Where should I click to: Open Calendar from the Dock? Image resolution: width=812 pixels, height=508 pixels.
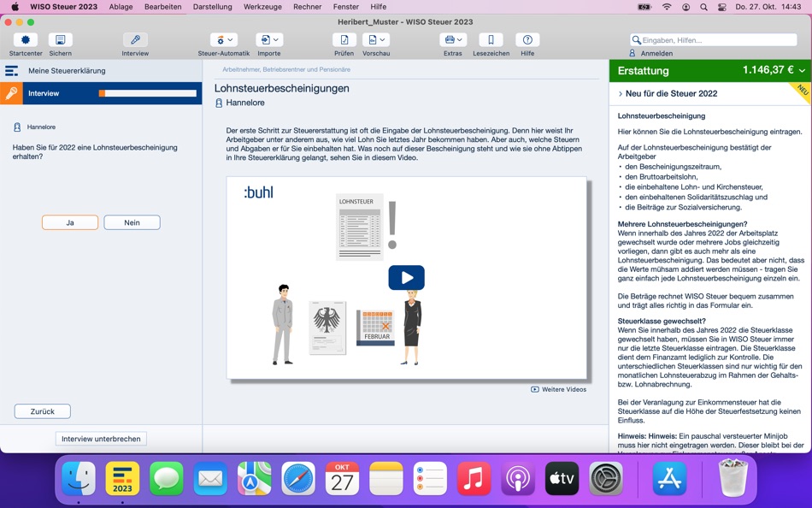(x=342, y=478)
